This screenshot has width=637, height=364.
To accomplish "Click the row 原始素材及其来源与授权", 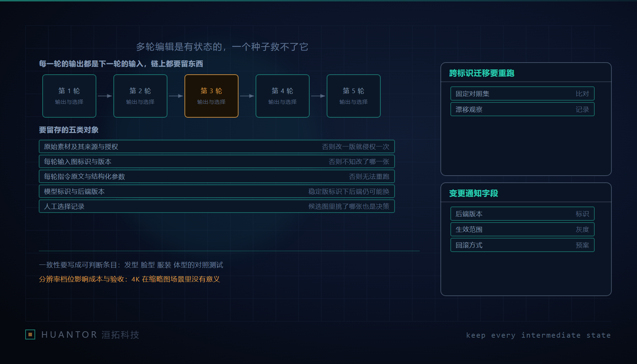I will (x=217, y=146).
